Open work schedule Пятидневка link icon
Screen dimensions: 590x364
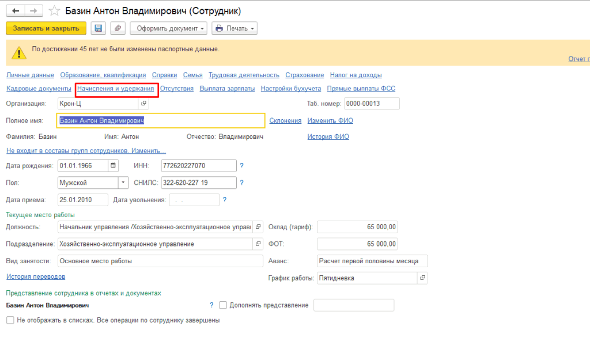pyautogui.click(x=422, y=278)
